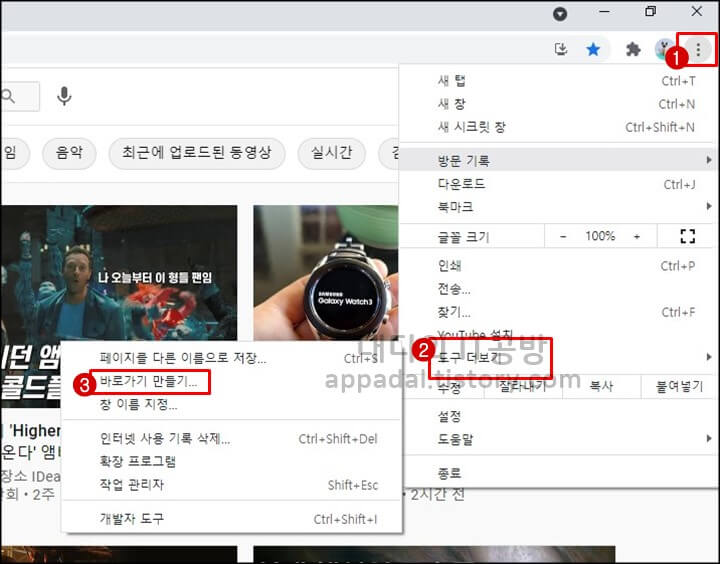Select the 음악 filter chip
Viewport: 720px width, 564px height.
click(x=69, y=152)
